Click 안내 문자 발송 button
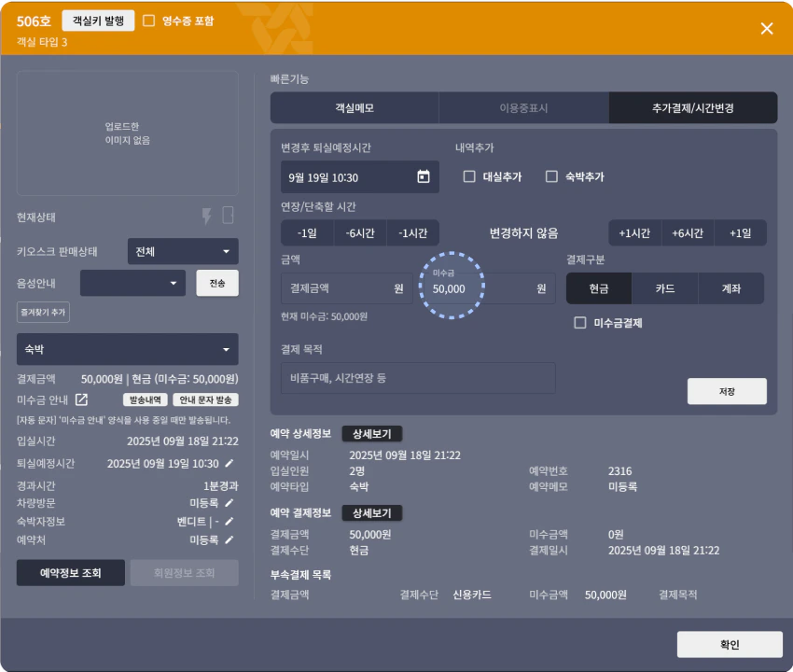The width and height of the screenshot is (793, 672). click(206, 399)
